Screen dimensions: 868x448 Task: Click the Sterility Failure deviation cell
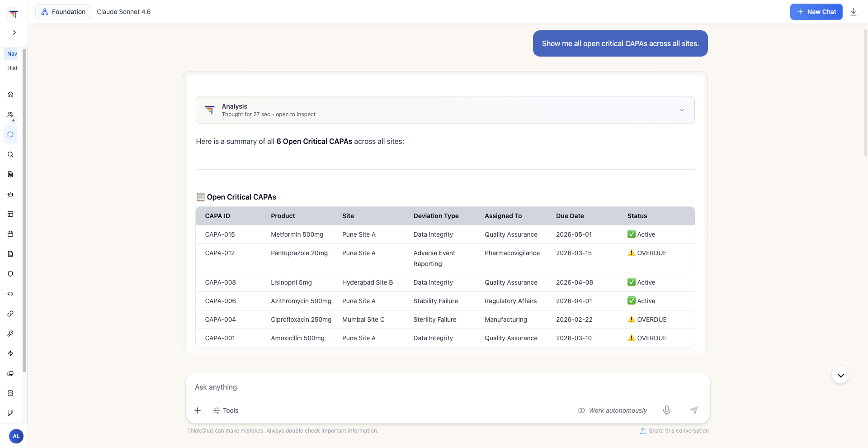435,319
